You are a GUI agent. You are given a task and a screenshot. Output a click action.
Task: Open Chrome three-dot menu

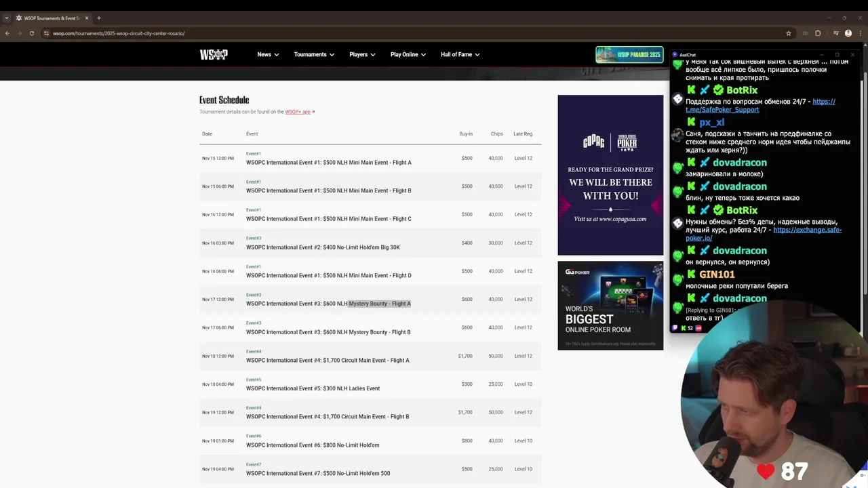(860, 33)
